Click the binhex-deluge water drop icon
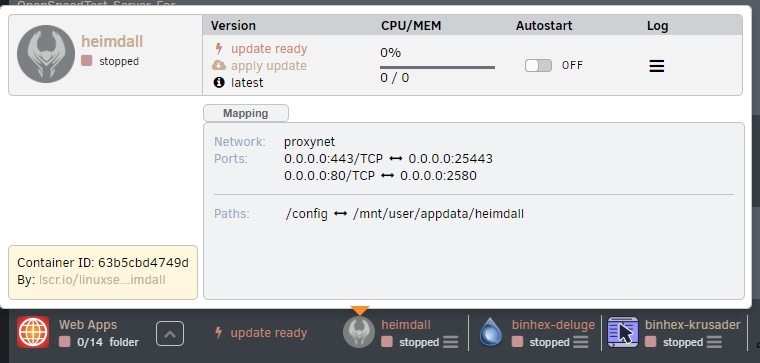Image resolution: width=760 pixels, height=363 pixels. (491, 332)
